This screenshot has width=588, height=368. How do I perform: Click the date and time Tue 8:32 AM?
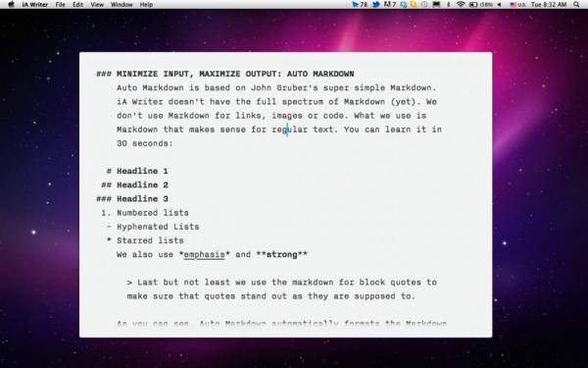point(549,5)
